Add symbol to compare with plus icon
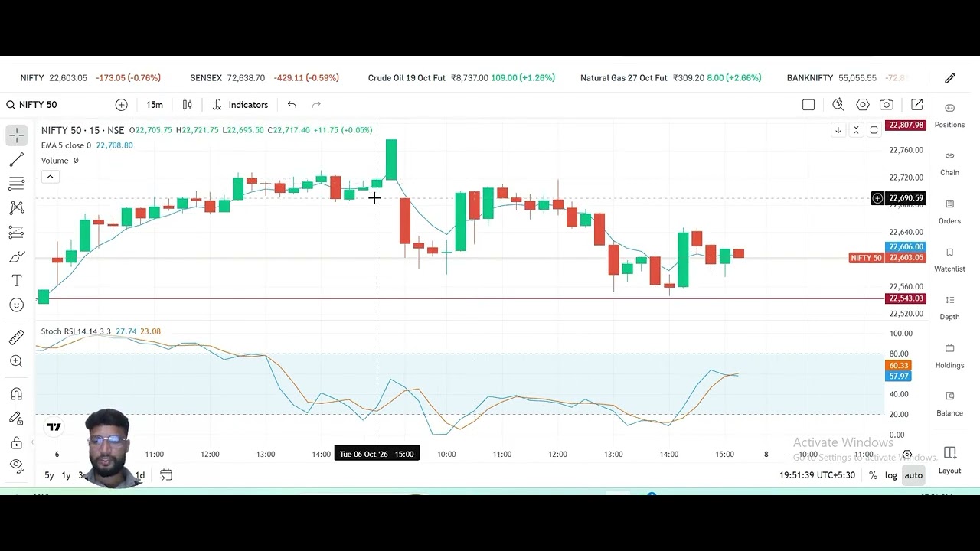Viewport: 980px width, 551px height. click(121, 105)
